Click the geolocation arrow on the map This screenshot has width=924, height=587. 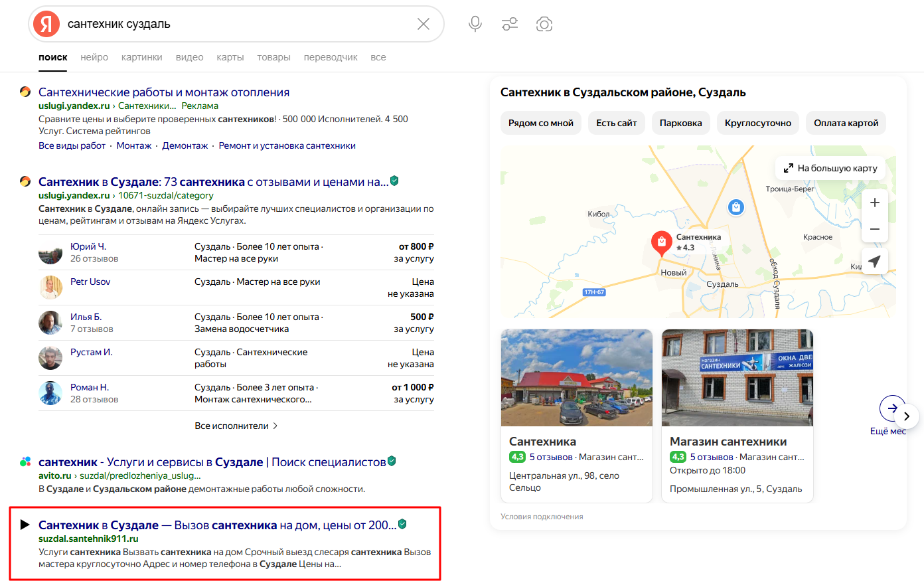coord(874,261)
